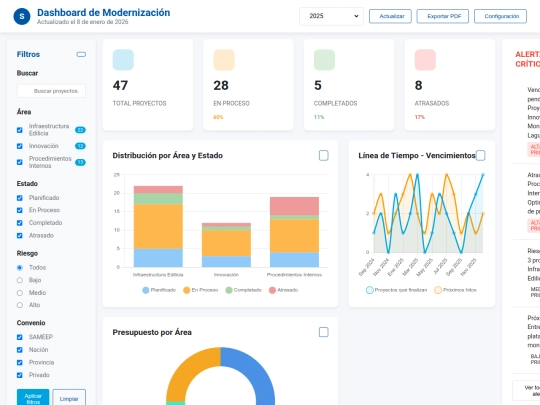Focus the Buscar proyectos search field
Screen dimensions: 540x405
(51, 91)
